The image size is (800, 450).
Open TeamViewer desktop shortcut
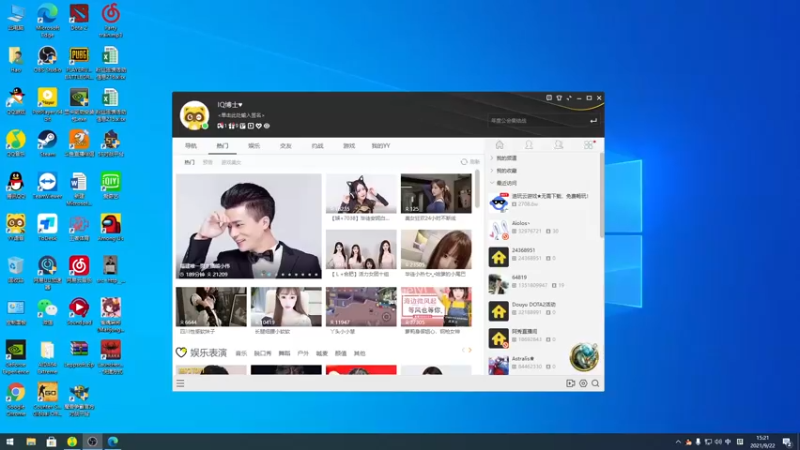pos(47,186)
